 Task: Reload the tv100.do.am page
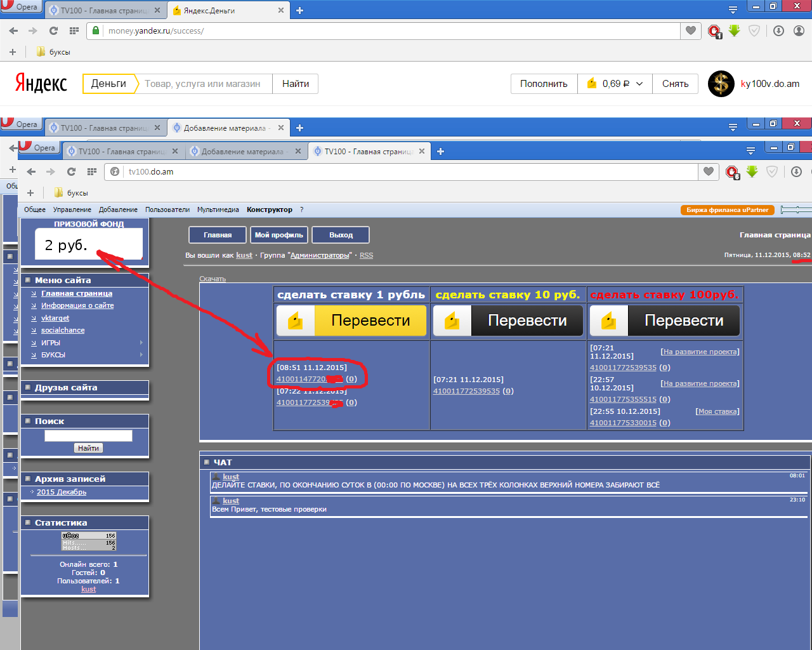(71, 171)
